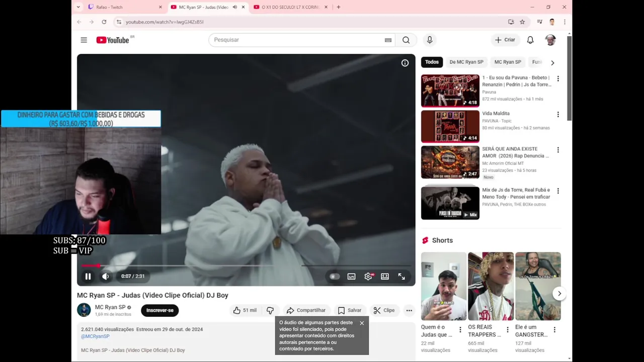The height and width of the screenshot is (362, 644).
Task: Save video with Salvar
Action: point(350,310)
